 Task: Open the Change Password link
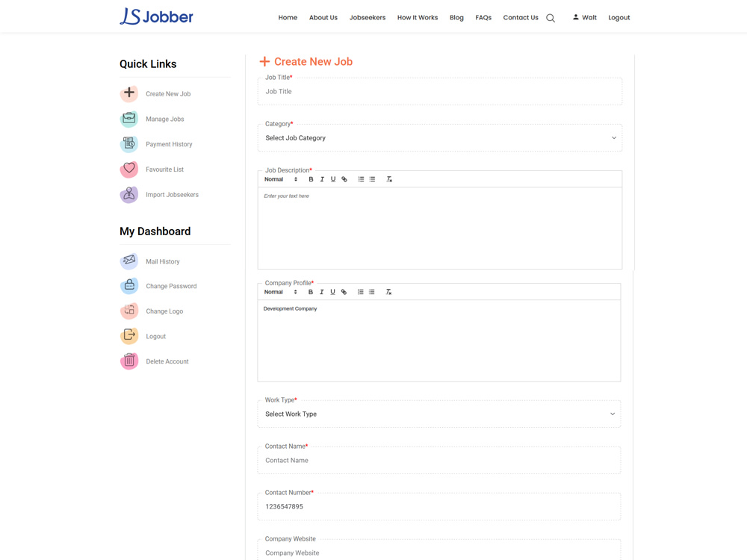click(171, 286)
